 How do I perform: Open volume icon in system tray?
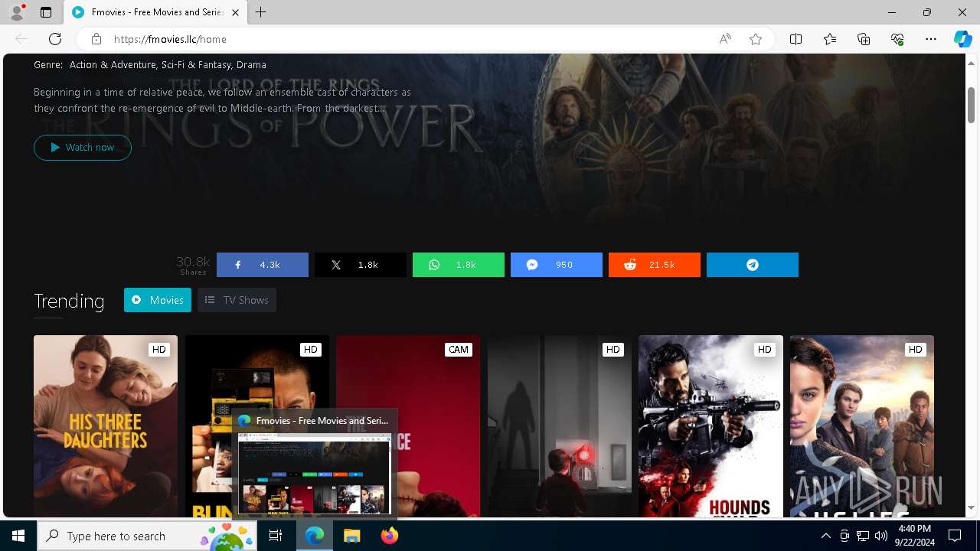pyautogui.click(x=881, y=536)
